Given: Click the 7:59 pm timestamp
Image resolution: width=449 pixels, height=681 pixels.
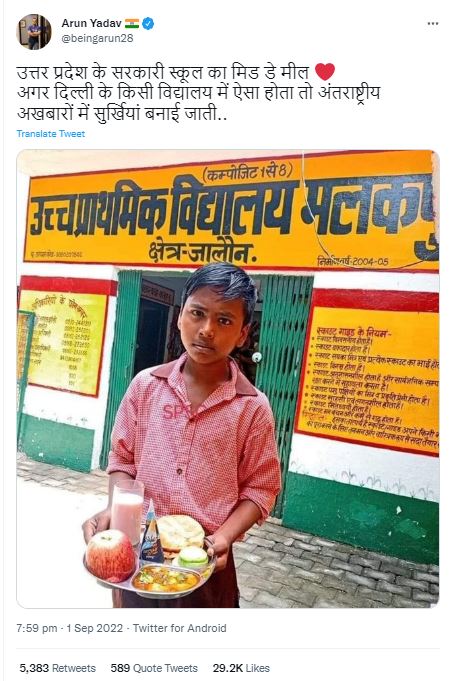Looking at the screenshot, I should [x=37, y=628].
